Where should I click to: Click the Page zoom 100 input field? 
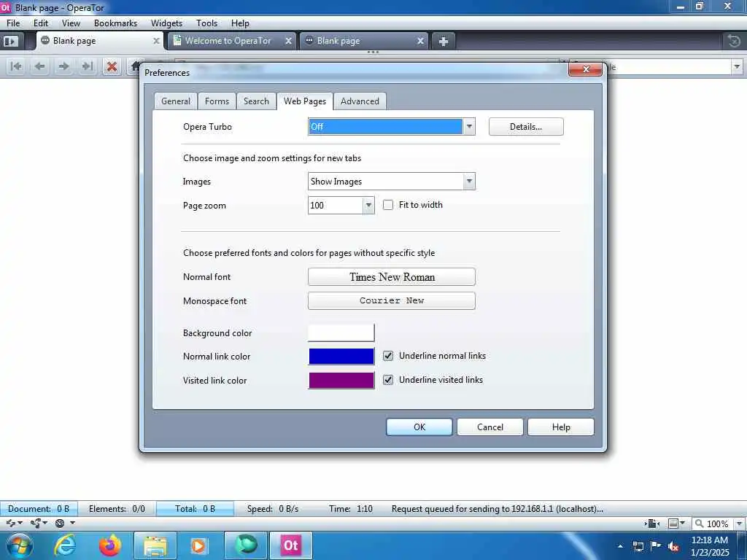coord(336,205)
